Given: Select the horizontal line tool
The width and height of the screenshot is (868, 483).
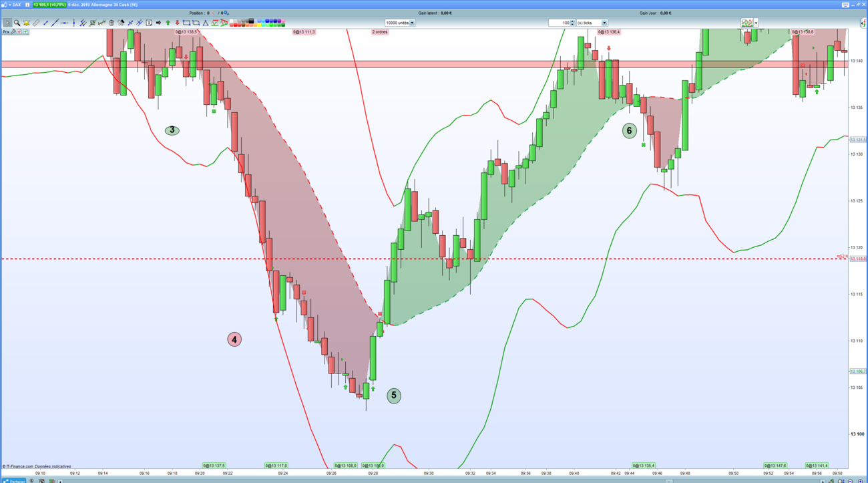Looking at the screenshot, I should click(x=64, y=23).
